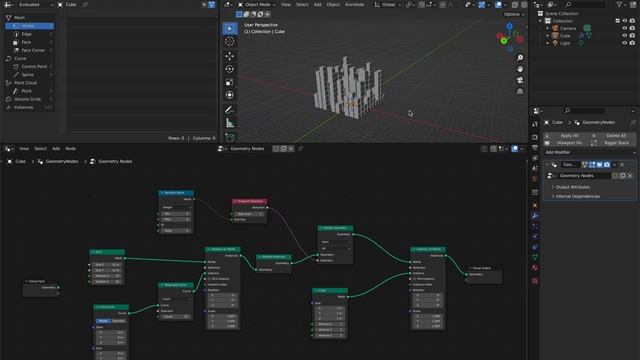Click the Delete All button

coord(613,136)
